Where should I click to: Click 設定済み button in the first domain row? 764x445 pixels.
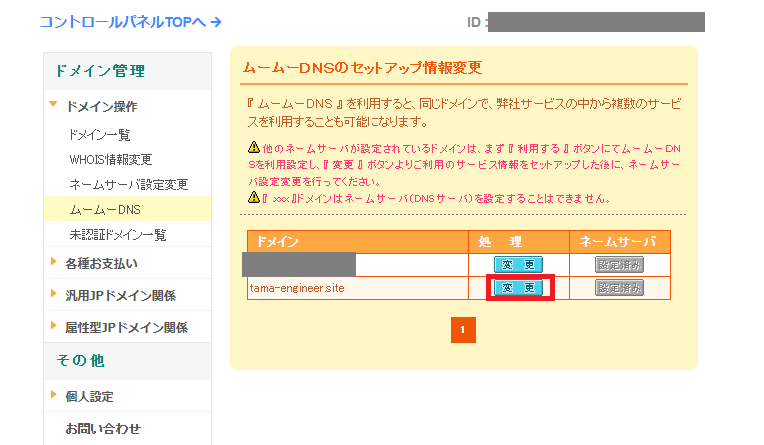619,264
